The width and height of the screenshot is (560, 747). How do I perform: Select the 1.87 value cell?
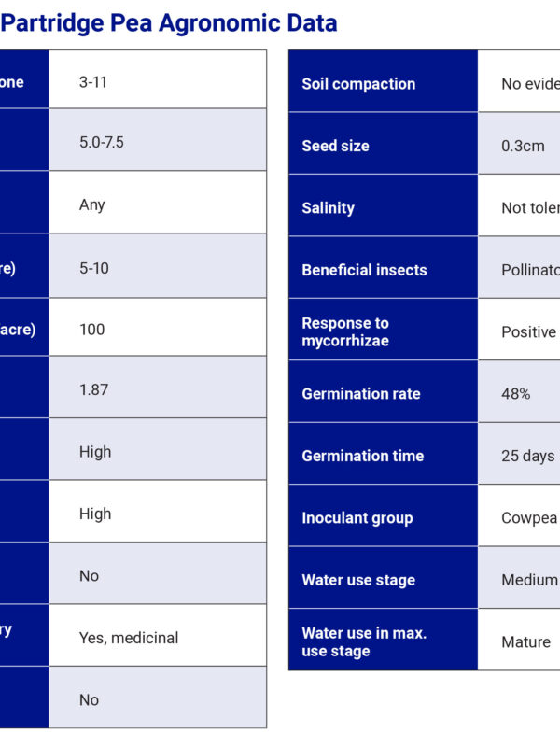(93, 389)
